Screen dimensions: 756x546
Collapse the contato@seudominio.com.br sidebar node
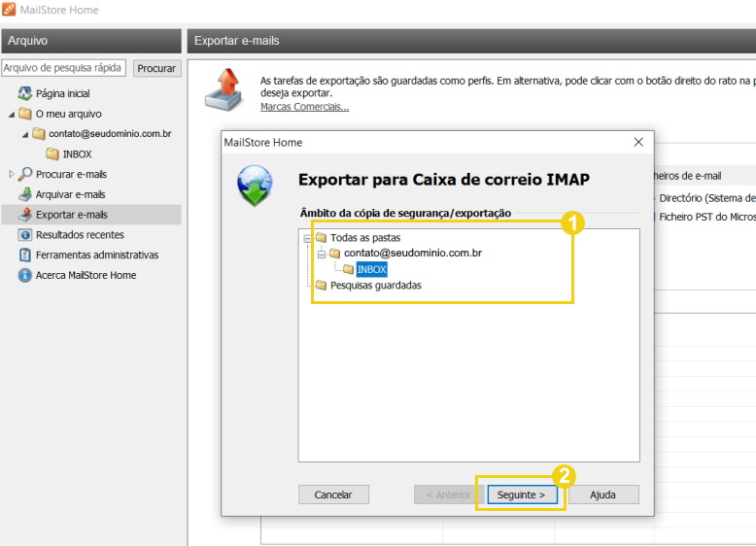[x=25, y=134]
